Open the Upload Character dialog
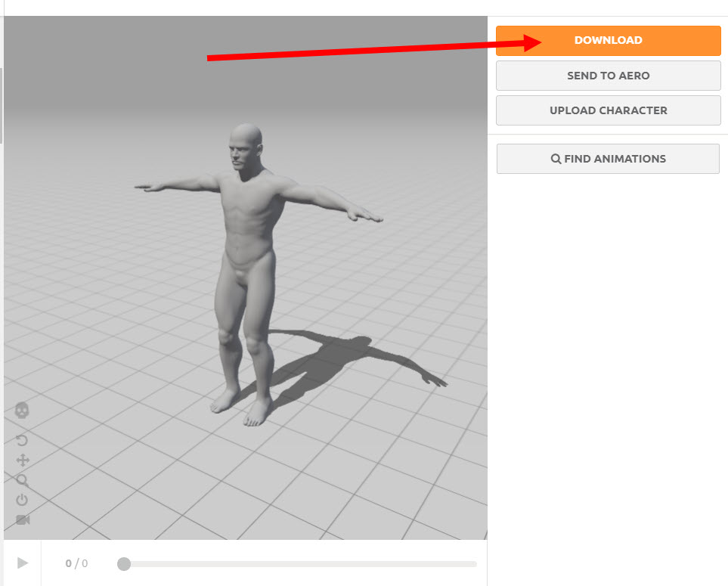728x586 pixels. (609, 110)
